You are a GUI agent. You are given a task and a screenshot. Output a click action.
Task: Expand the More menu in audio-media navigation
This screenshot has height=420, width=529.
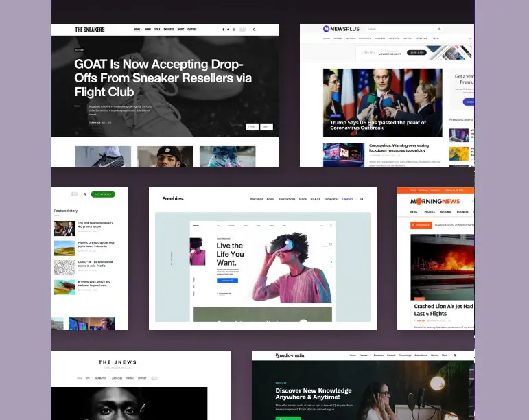(x=445, y=355)
